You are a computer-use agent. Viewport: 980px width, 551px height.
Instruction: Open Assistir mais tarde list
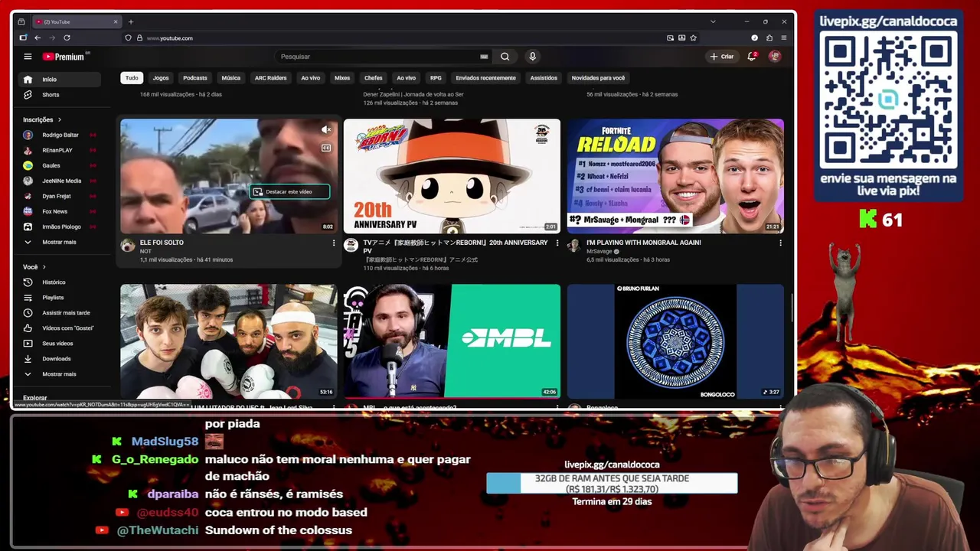click(60, 313)
